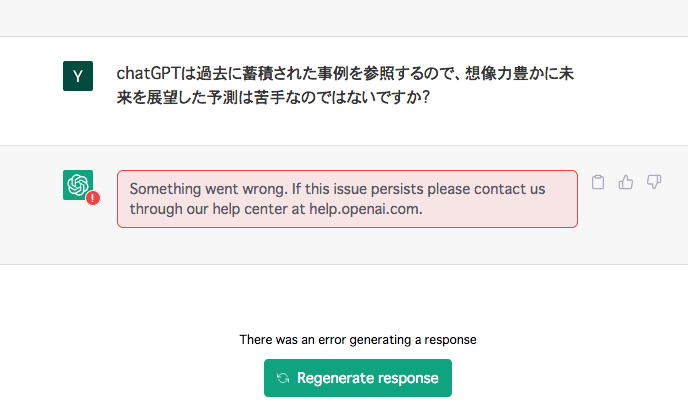This screenshot has width=688, height=406.
Task: Click the refresh arrows icon in Regenerate button
Action: click(284, 378)
